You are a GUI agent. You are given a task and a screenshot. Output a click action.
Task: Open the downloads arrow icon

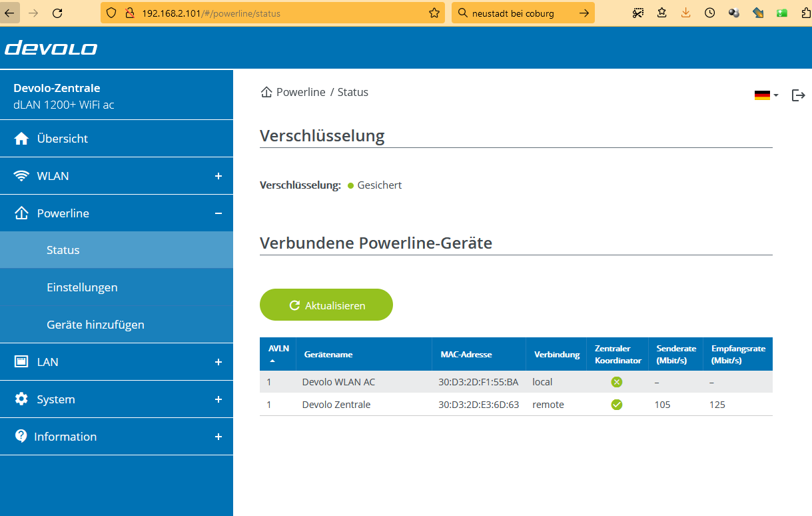point(685,13)
